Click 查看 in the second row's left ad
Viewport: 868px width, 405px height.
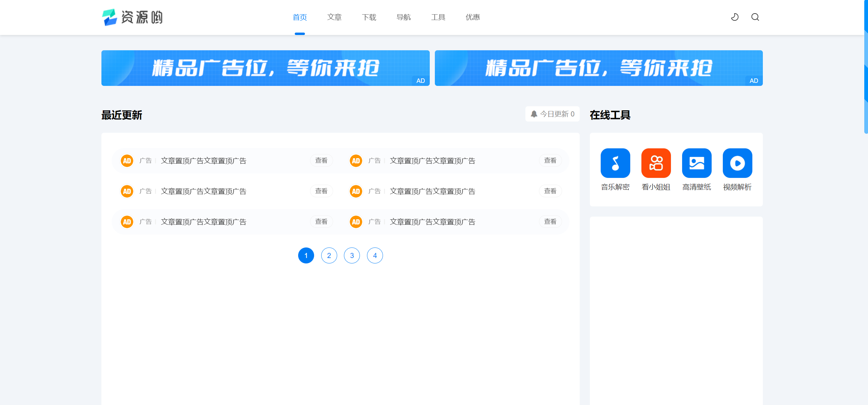pos(321,191)
